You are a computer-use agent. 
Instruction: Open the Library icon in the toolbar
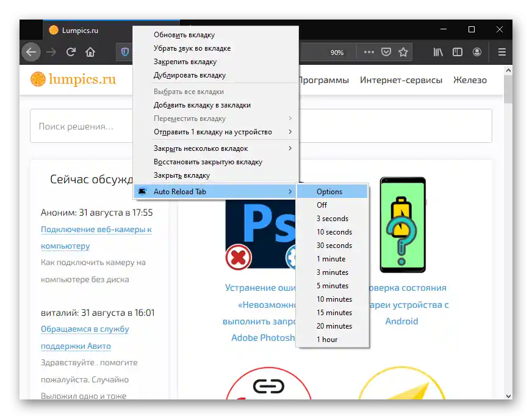coord(438,52)
